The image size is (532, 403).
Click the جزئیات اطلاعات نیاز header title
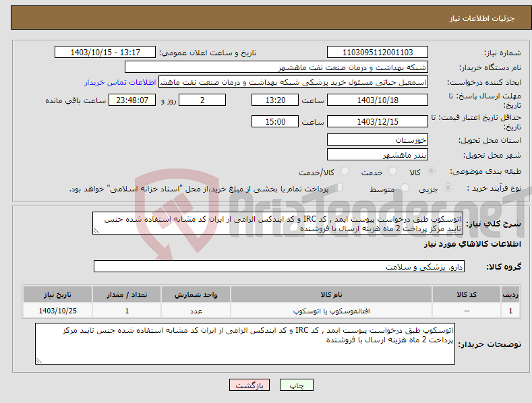(x=482, y=18)
